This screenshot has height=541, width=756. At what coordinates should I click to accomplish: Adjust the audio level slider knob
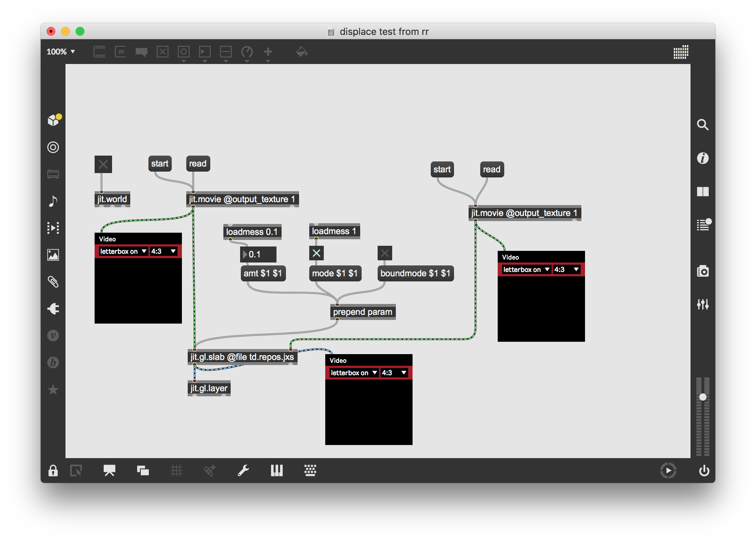(x=703, y=397)
